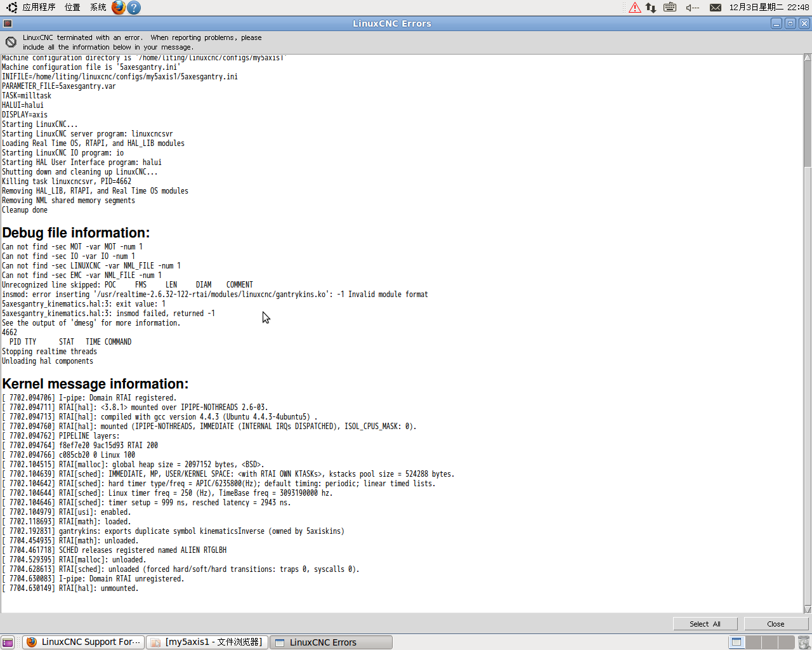Screen dimensions: 812x650
Task: Click the line '5axesgantry_kinematics.hal:3: exit value: 1'
Action: tap(84, 304)
